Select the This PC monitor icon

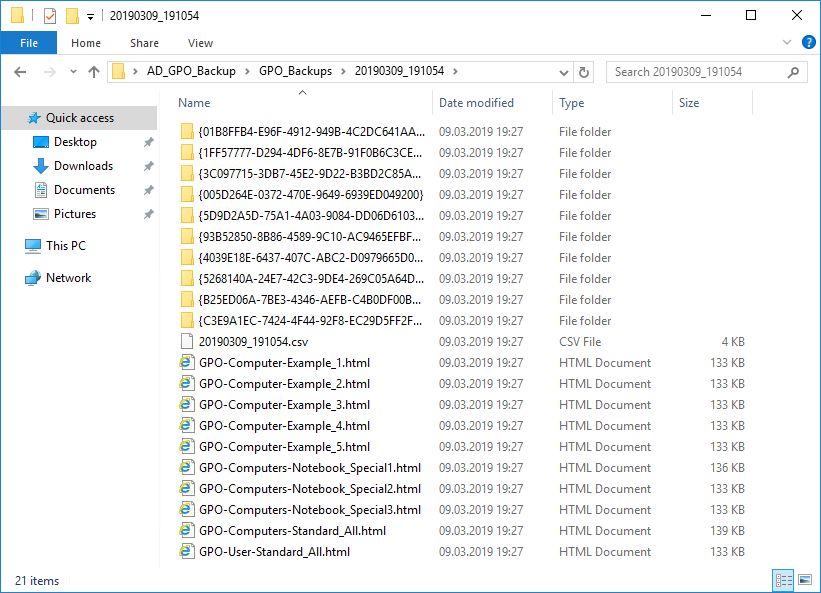[33, 246]
